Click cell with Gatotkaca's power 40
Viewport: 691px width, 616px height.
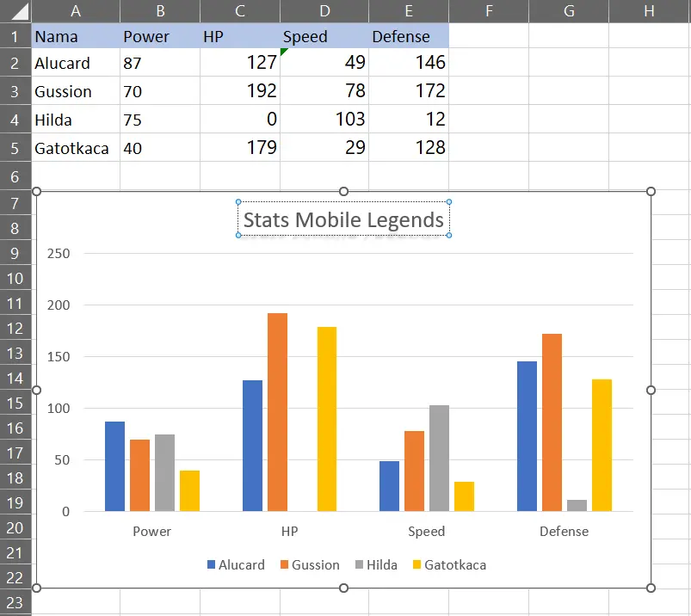pos(160,148)
